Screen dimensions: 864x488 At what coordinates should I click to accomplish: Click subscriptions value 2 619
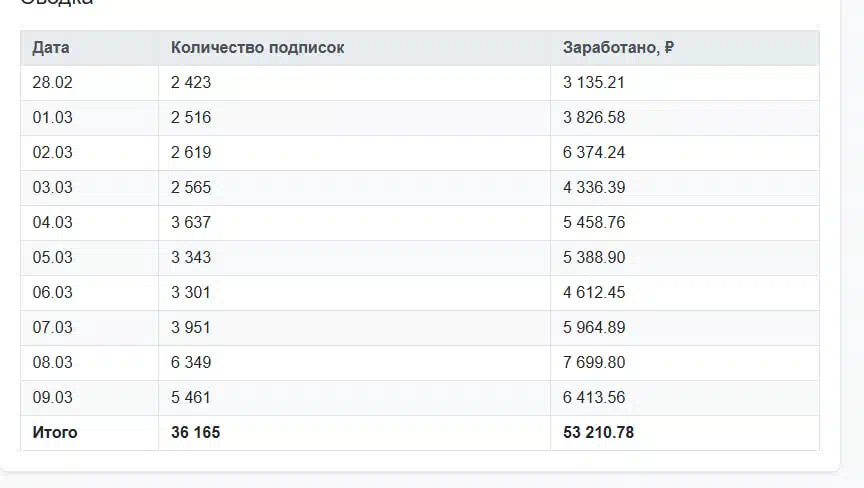click(191, 153)
